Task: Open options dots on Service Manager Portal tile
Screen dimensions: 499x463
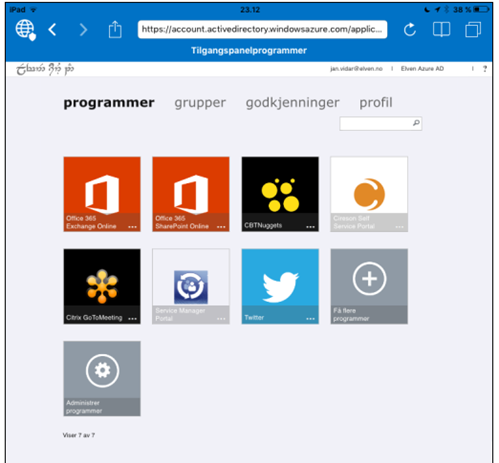Action: tap(221, 319)
